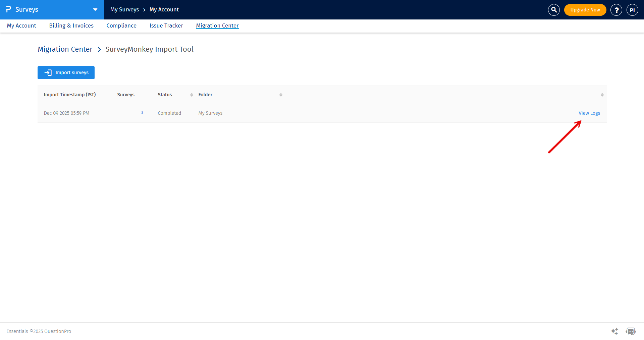Select the surveys count link showing 3
Screen dimensions: 644x340
point(142,112)
